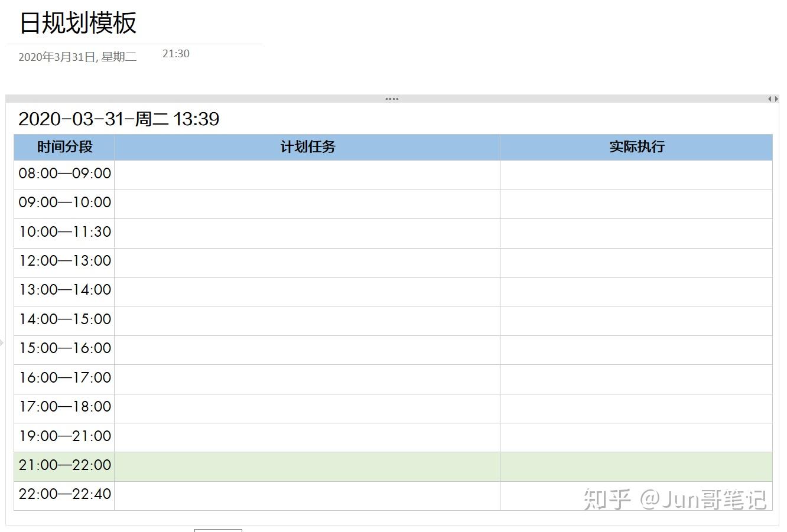Click the page title 日规划模板
Viewport: 787px width, 532px height.
click(78, 23)
